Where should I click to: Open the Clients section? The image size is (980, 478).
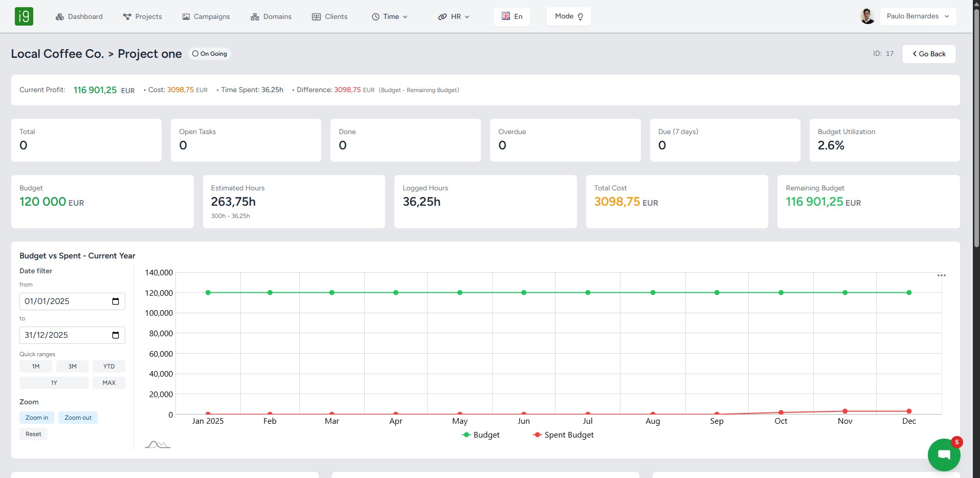click(330, 16)
